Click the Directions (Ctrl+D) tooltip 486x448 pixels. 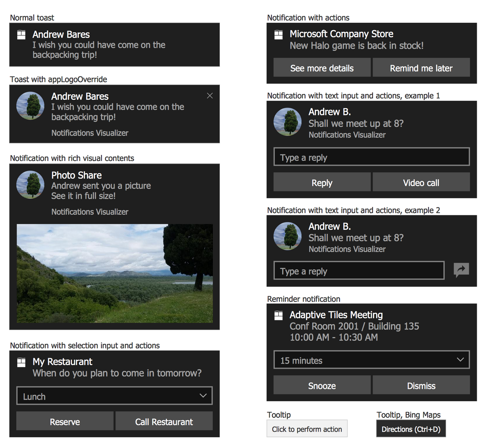tap(411, 429)
